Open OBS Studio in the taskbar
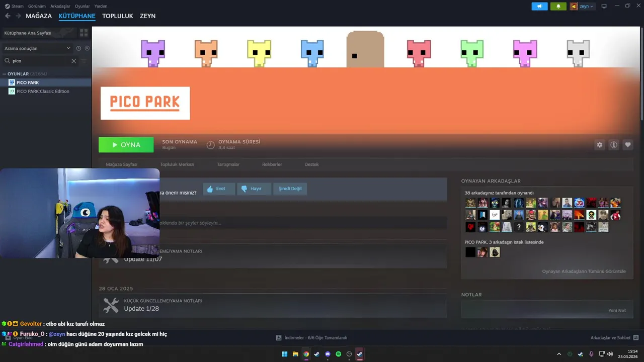 point(349,354)
